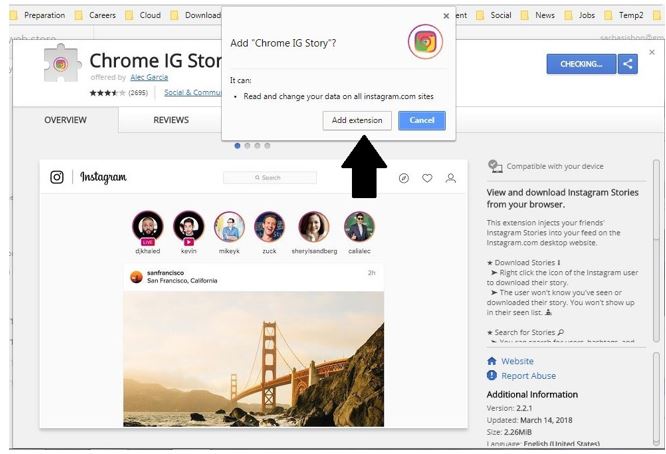Viewport: 666px width, 454px height.
Task: Click the San Francisco, California location
Action: click(x=182, y=281)
